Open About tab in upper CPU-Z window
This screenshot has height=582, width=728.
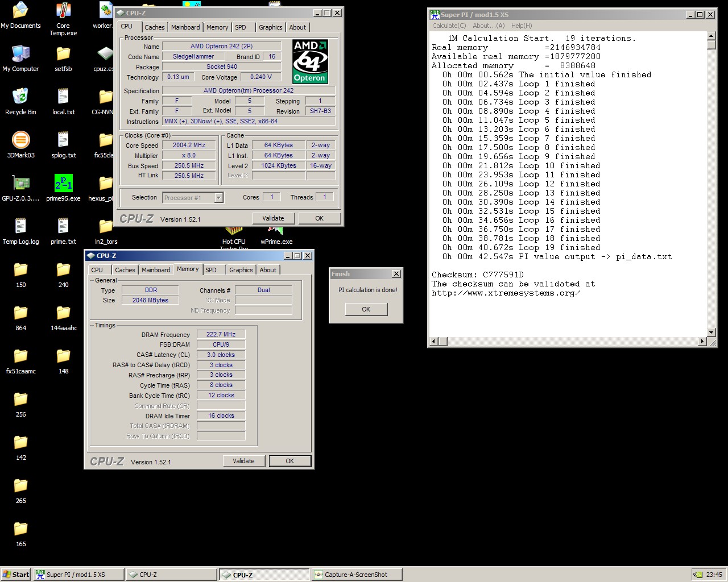pos(297,27)
